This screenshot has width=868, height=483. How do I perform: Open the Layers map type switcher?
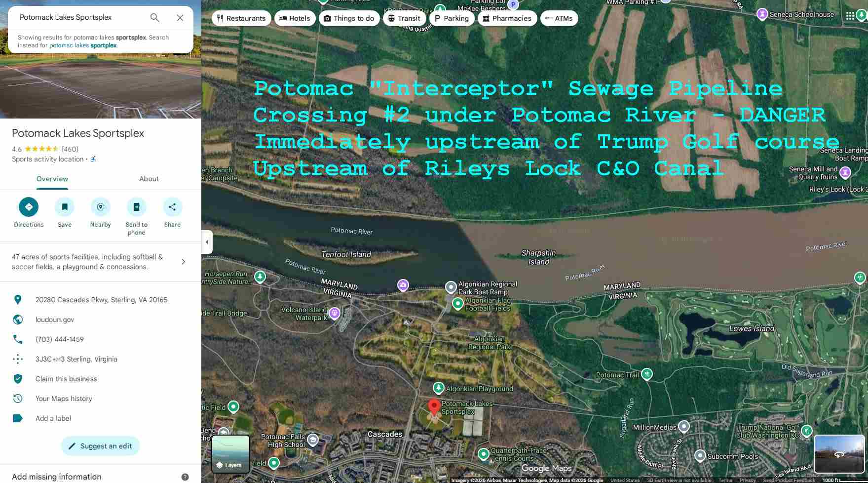[x=230, y=454]
